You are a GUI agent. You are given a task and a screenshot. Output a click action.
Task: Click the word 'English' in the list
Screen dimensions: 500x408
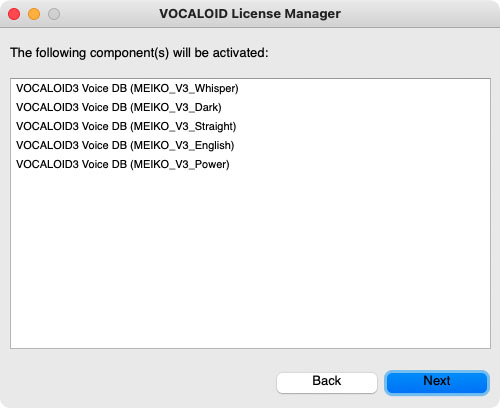(213, 146)
